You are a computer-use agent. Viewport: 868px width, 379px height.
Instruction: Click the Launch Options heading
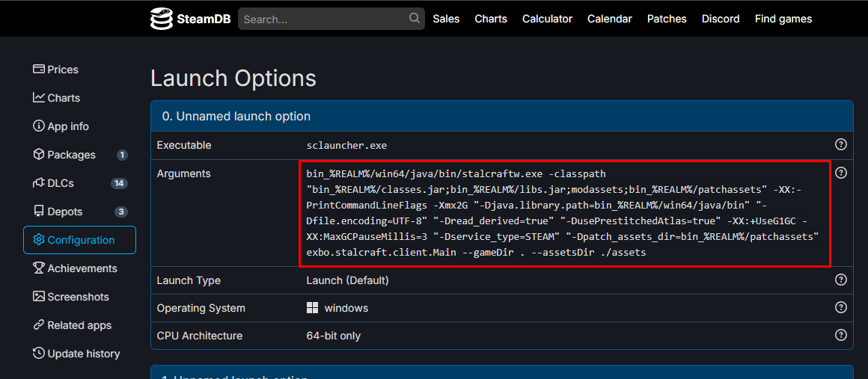(x=233, y=78)
